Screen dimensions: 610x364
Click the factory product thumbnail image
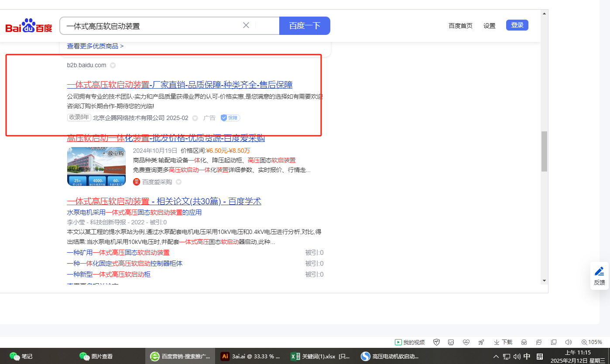click(96, 166)
